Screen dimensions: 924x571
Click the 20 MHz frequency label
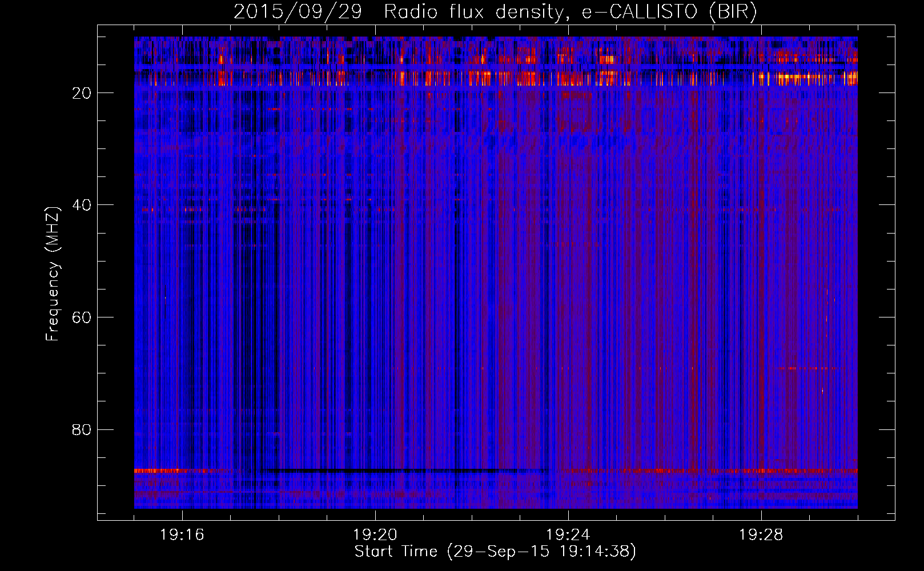(82, 93)
